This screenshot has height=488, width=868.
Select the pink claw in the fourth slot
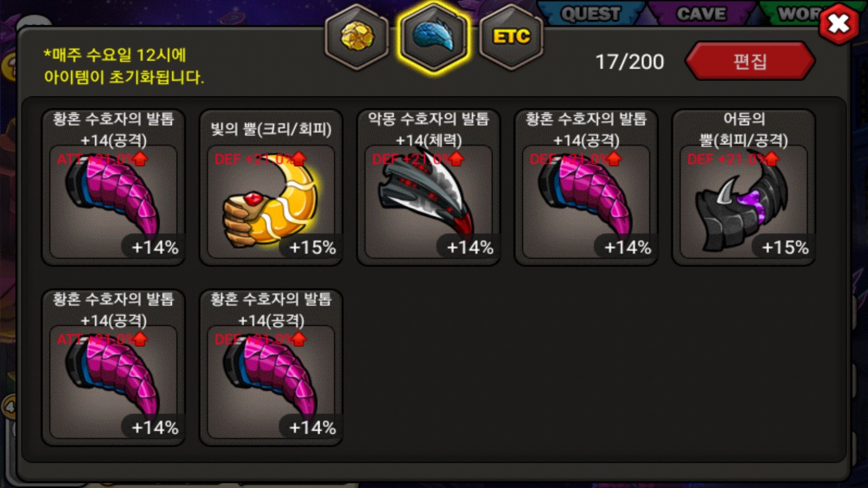coord(586,188)
